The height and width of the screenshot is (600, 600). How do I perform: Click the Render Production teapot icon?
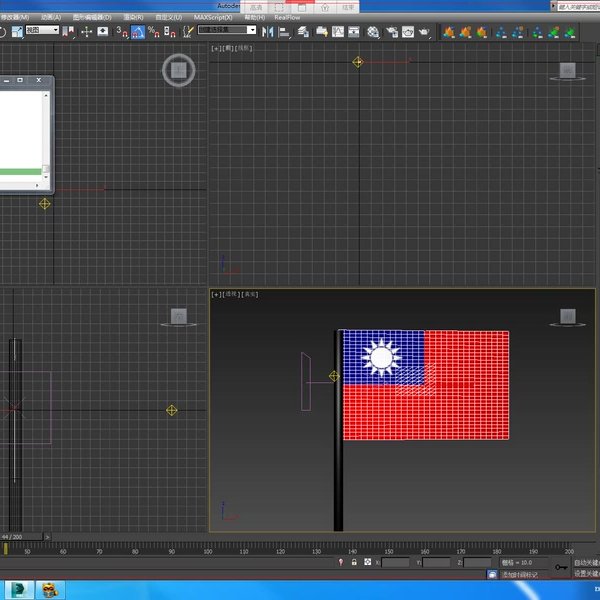tap(424, 32)
